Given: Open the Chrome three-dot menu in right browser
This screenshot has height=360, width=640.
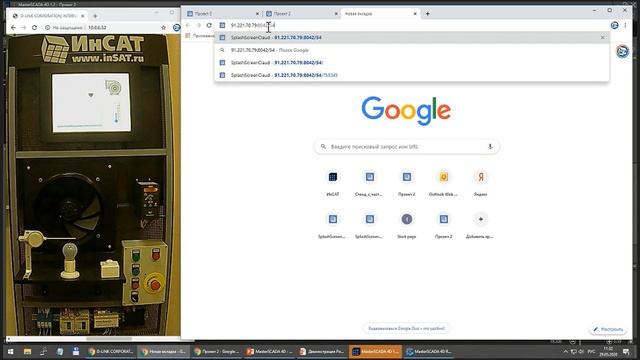Looking at the screenshot, I should 625,25.
